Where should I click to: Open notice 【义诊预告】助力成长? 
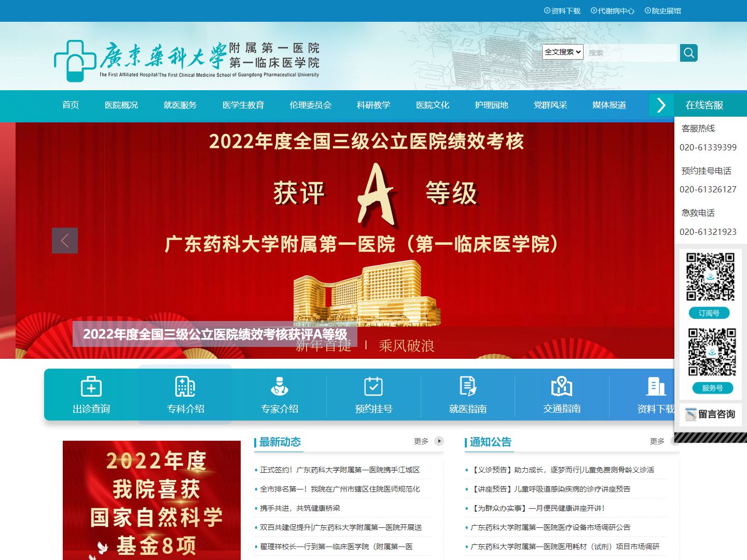pyautogui.click(x=562, y=470)
